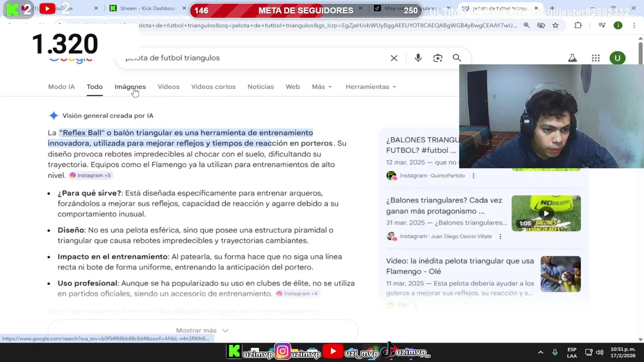Open the Web results tab
The width and height of the screenshot is (644, 362).
[293, 86]
